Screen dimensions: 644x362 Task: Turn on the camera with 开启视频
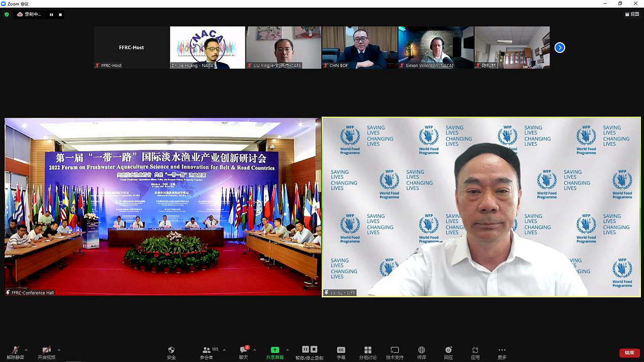point(46,353)
